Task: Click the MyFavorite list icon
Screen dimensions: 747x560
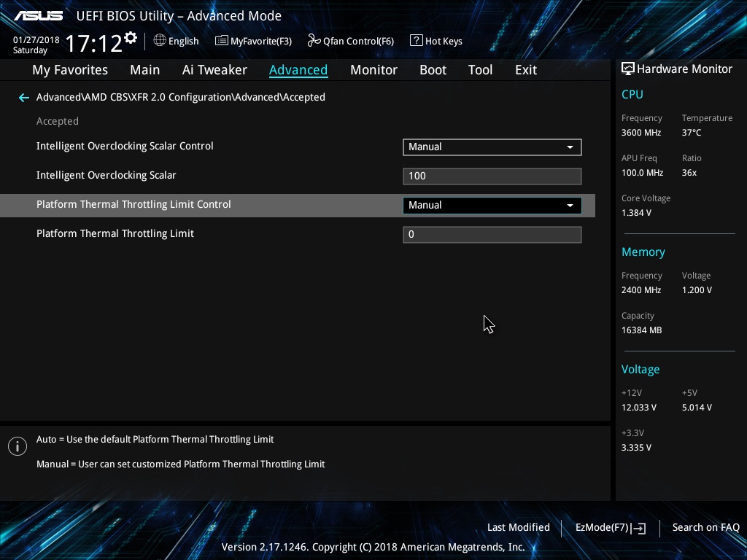Action: [221, 41]
